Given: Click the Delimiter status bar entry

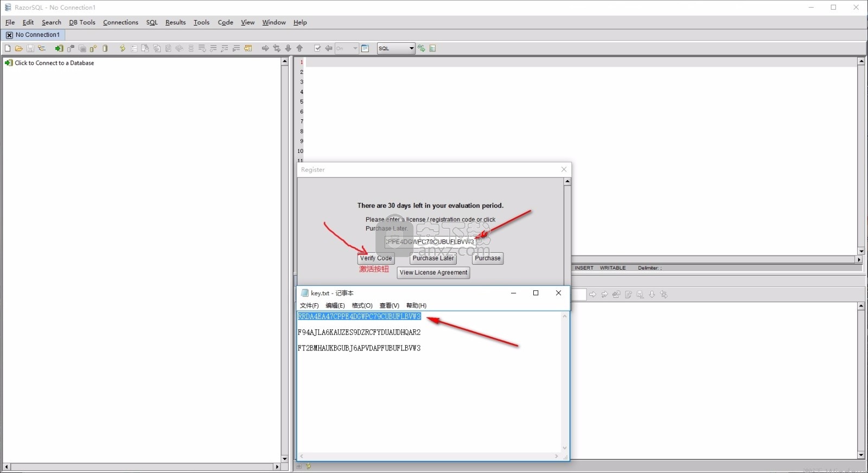Looking at the screenshot, I should coord(649,268).
